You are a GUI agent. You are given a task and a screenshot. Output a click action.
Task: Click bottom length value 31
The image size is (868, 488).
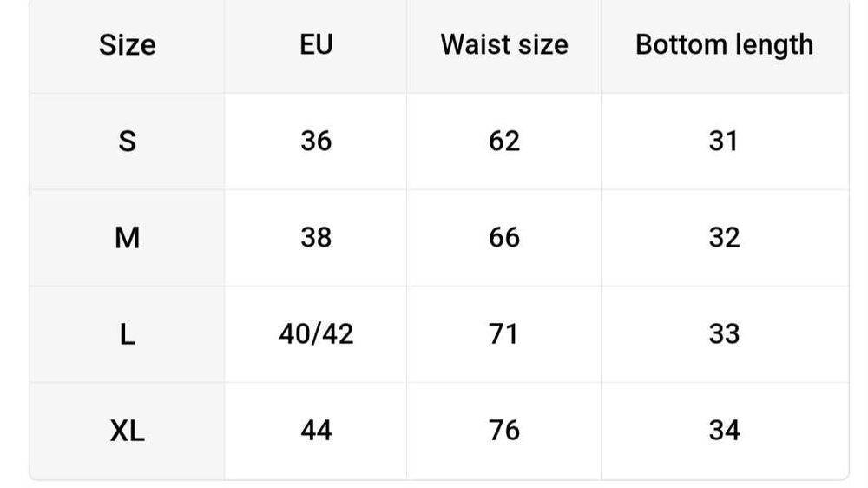coord(723,141)
